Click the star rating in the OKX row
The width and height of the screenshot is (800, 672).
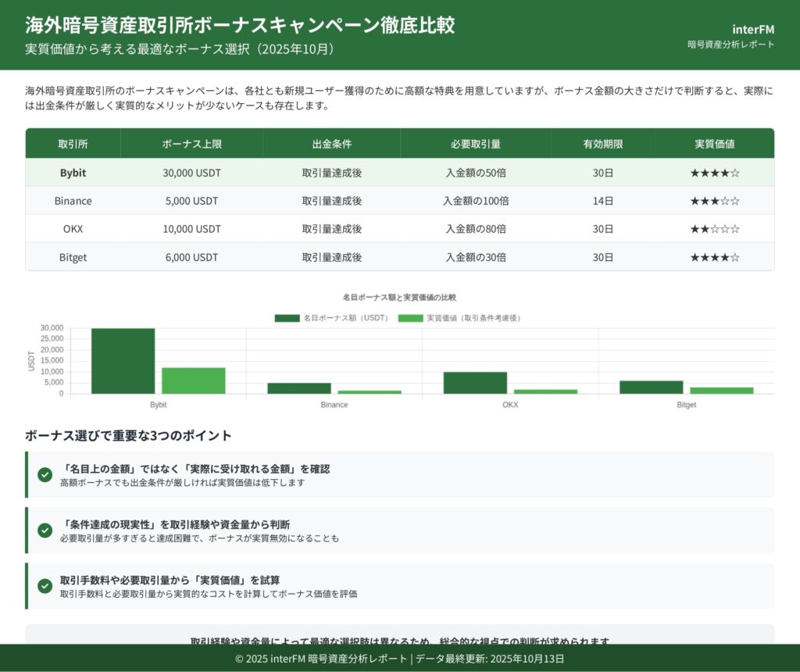pyautogui.click(x=714, y=229)
